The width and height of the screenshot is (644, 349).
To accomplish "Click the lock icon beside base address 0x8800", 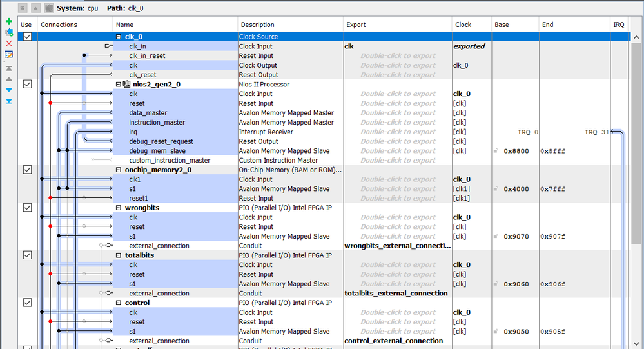I will click(x=497, y=151).
